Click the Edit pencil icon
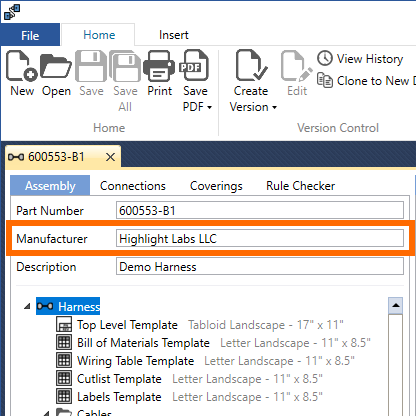This screenshot has width=416, height=416. [x=297, y=66]
